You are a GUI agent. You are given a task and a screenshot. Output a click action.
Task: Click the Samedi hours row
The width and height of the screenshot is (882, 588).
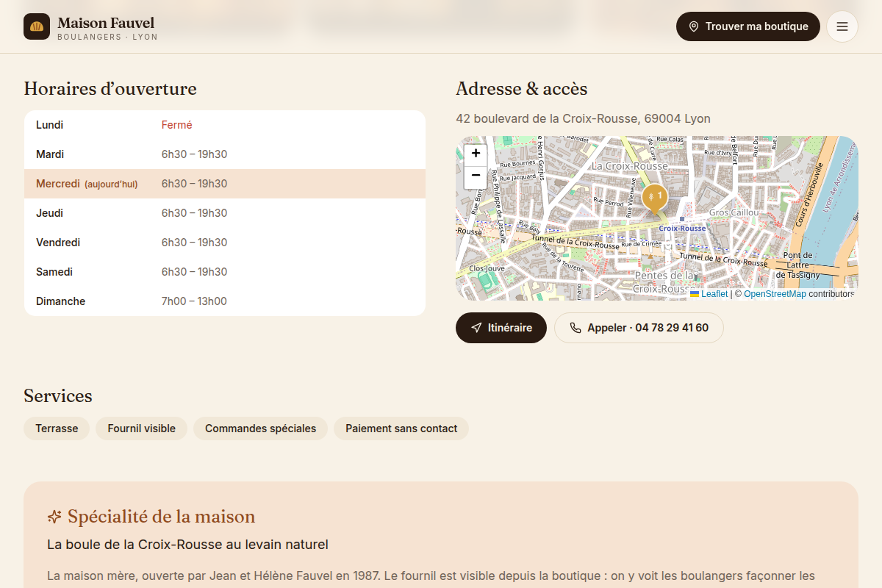(x=225, y=272)
